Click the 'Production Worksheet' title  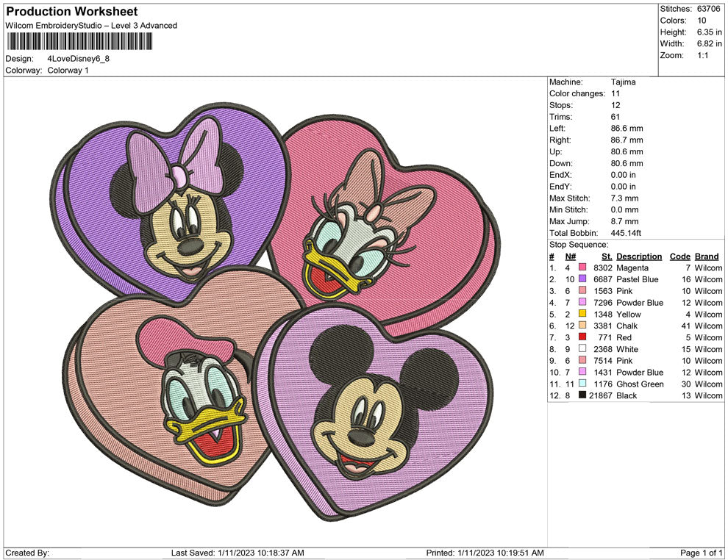click(x=72, y=12)
